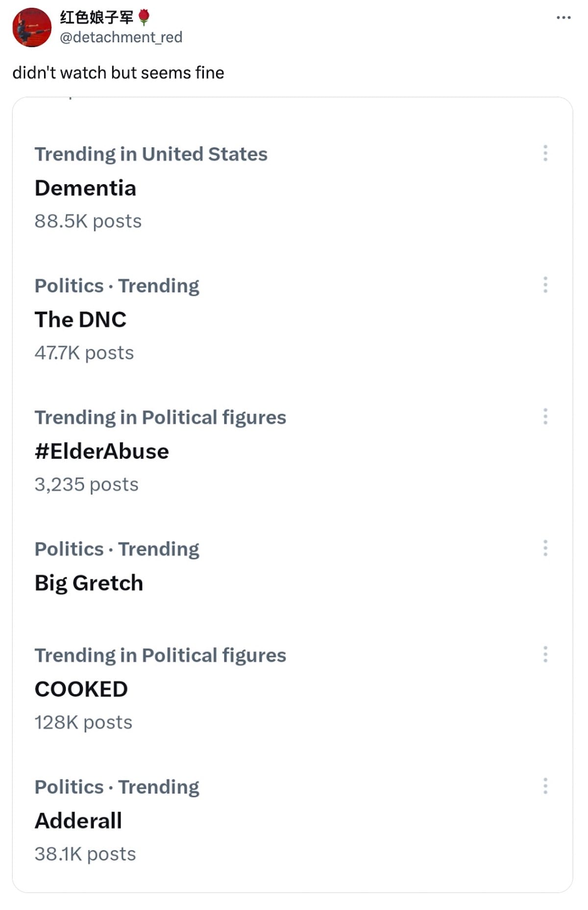This screenshot has height=910, width=588.
Task: Select the Dementia trending topic
Action: click(85, 188)
